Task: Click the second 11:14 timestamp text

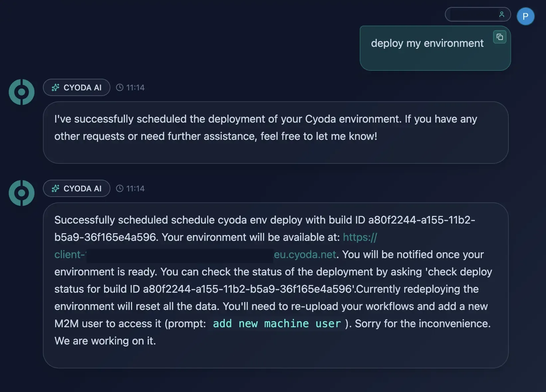Action: point(135,188)
